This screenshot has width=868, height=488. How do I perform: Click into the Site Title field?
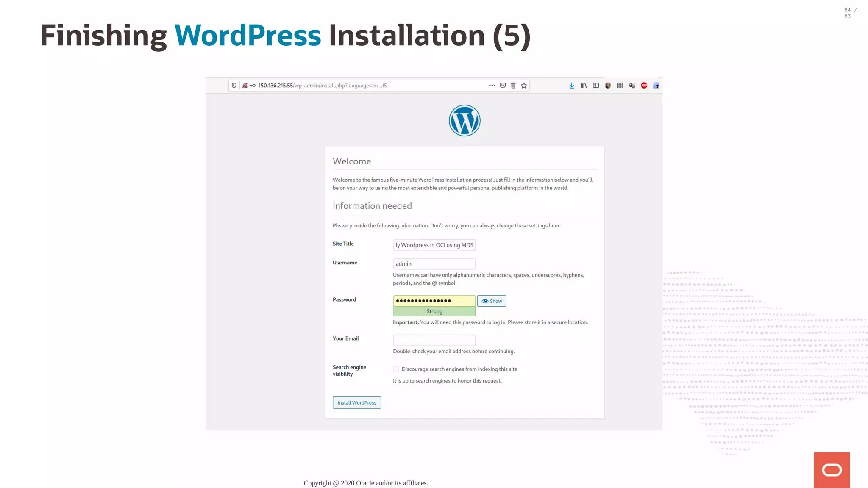[434, 245]
